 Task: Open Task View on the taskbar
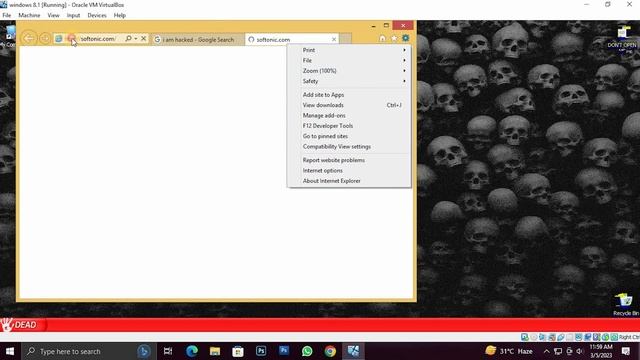[168, 351]
